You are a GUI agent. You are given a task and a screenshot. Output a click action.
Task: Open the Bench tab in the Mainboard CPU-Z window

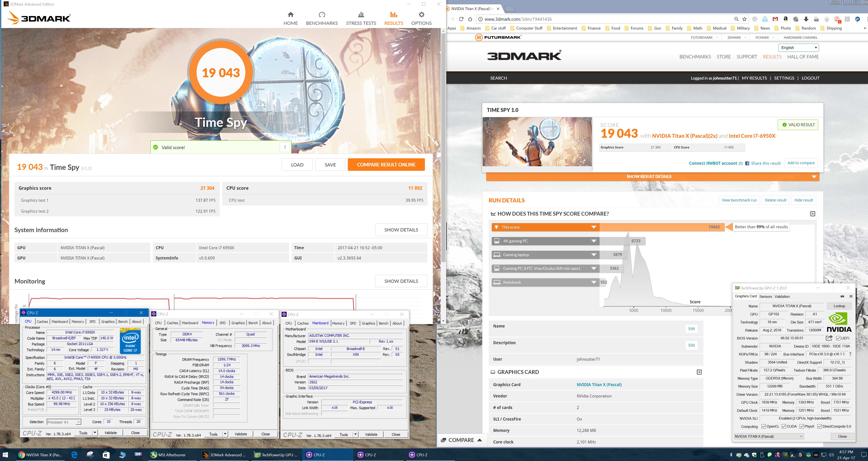coord(383,323)
